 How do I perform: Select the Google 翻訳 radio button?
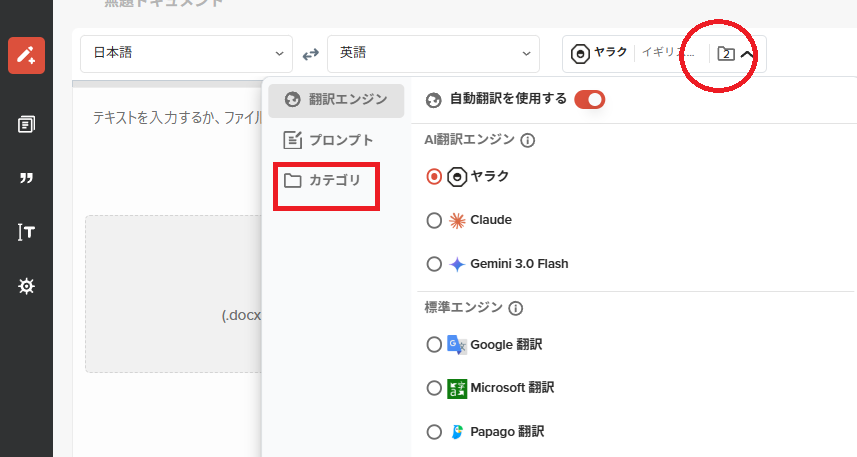point(434,345)
